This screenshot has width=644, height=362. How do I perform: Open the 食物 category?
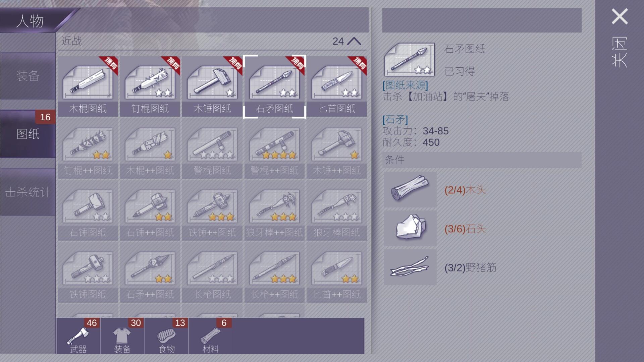coord(167,336)
